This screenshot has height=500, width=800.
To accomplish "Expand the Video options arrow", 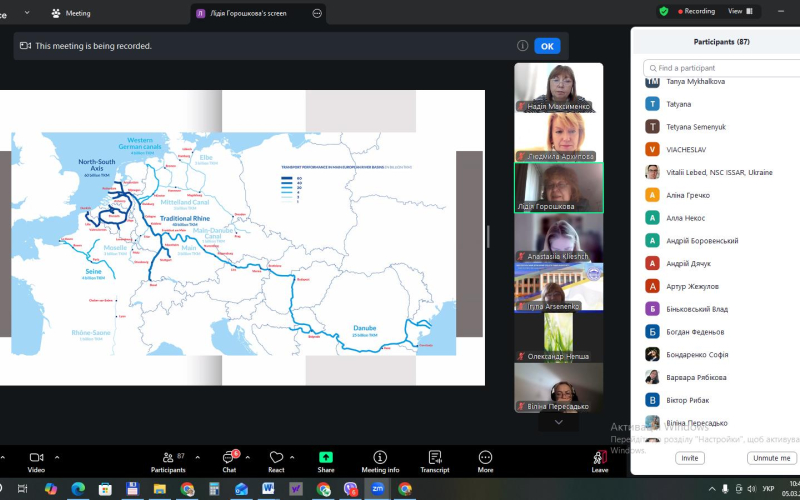I will (57, 457).
